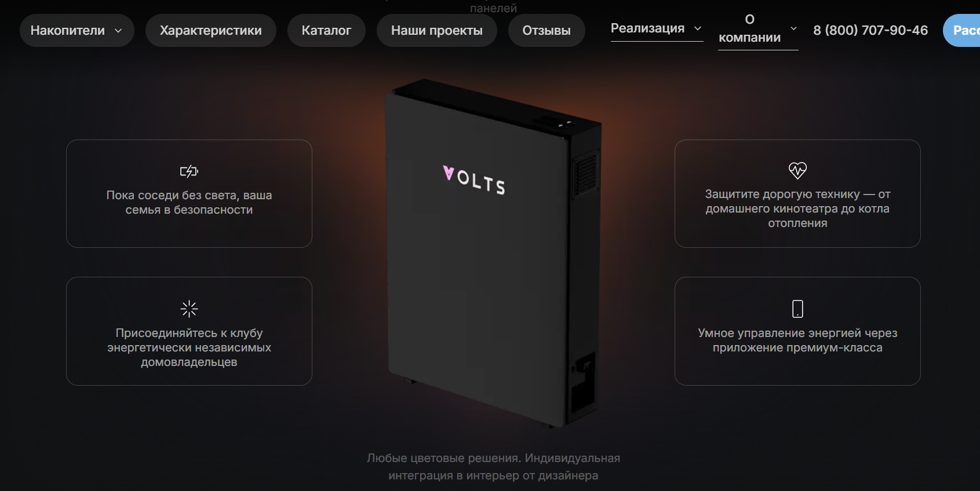Click the blue Рас… button at right edge
This screenshot has width=980, height=491.
[x=962, y=31]
